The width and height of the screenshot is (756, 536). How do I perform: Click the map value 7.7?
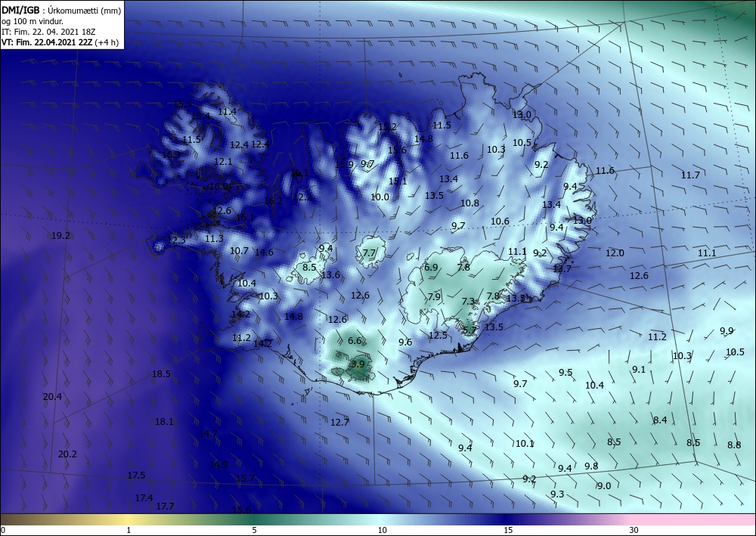369,253
